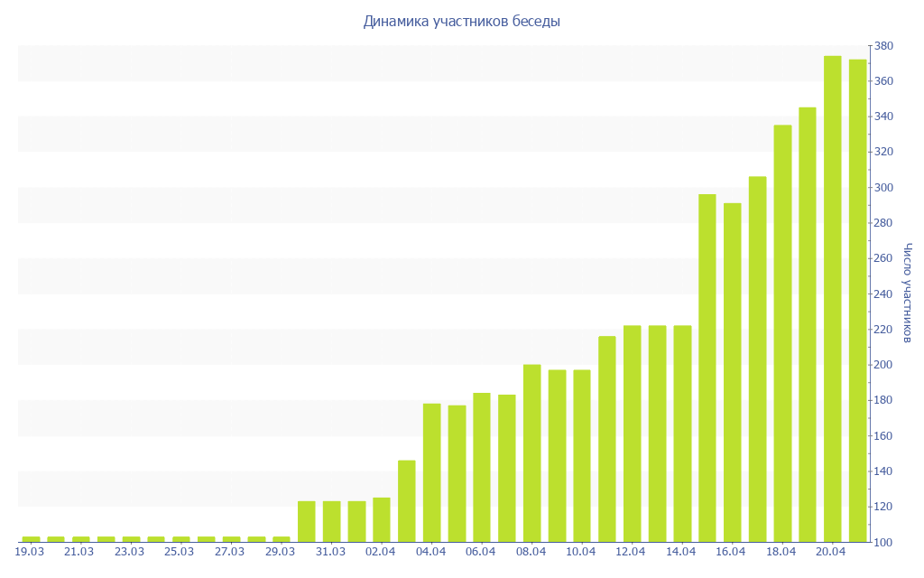Select the bar for 02.04
This screenshot has width=924, height=578.
382,519
